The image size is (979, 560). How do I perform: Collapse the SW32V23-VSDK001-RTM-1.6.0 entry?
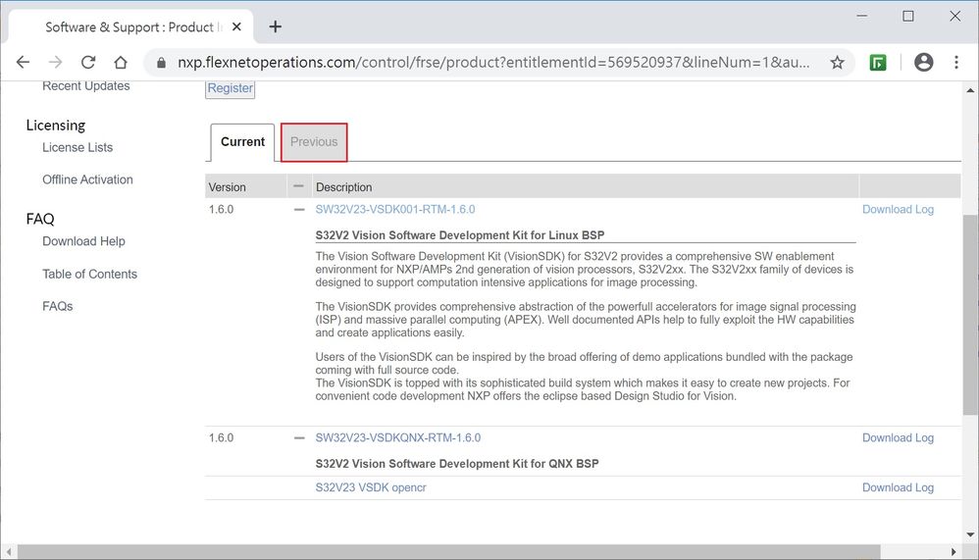click(299, 210)
